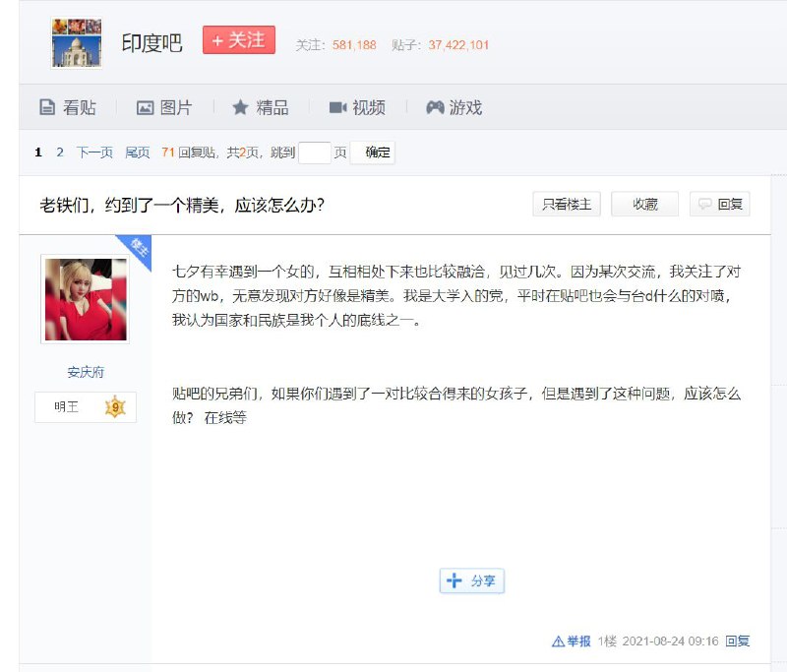Focus the page number jump input

click(314, 153)
